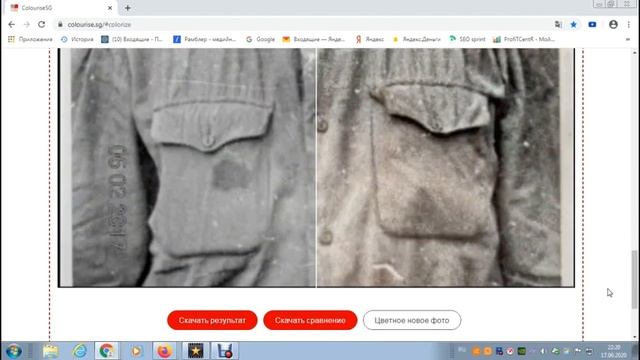
Task: Reload the page with refresh icon
Action: [x=42, y=24]
